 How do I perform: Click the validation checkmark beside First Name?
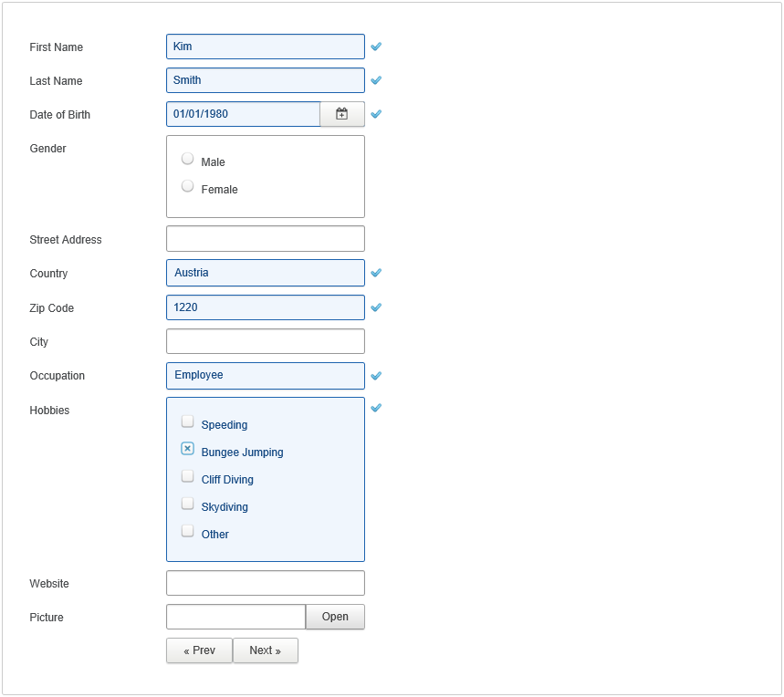click(376, 47)
